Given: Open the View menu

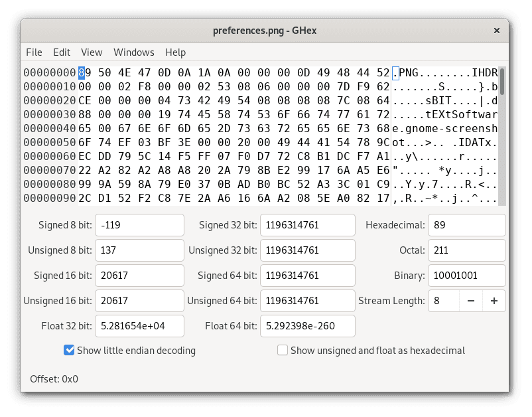Looking at the screenshot, I should click(92, 52).
